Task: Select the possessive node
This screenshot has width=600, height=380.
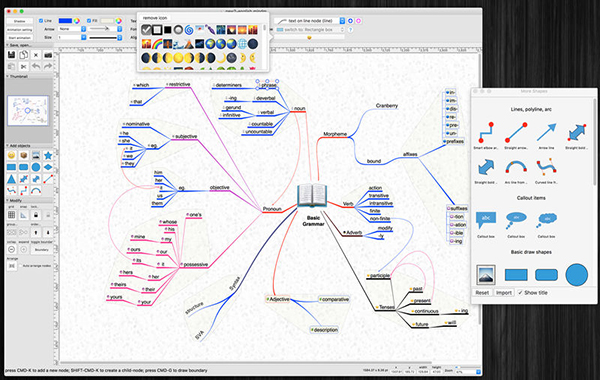Action: click(195, 264)
